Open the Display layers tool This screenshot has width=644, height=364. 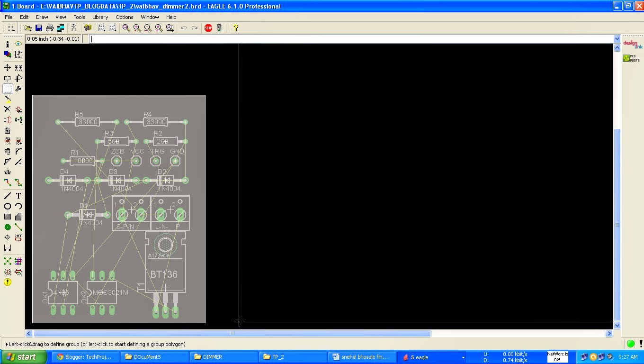[8, 55]
